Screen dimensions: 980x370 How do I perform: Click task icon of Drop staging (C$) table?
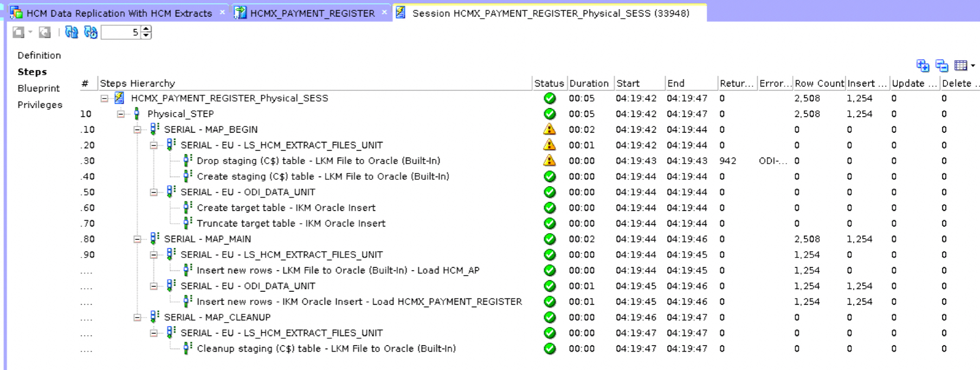coord(188,160)
